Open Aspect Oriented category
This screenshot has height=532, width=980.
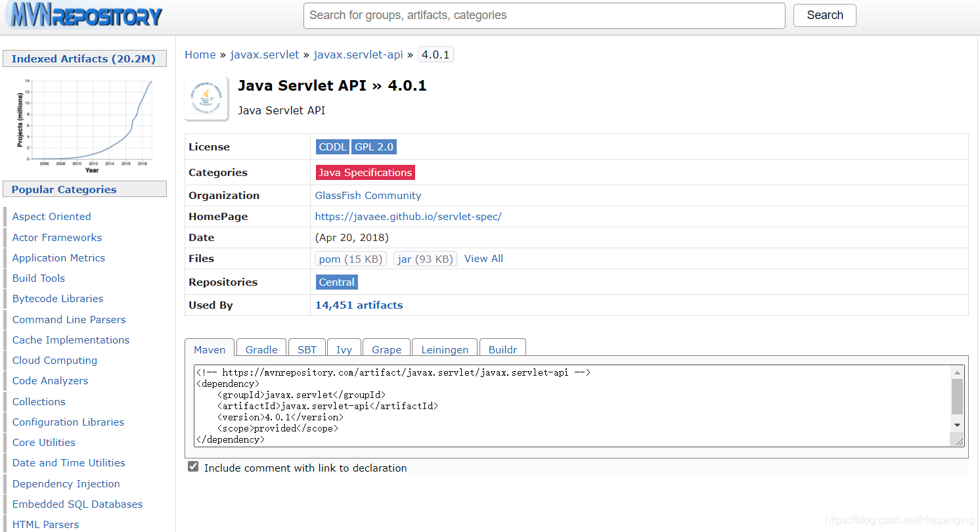click(x=52, y=217)
